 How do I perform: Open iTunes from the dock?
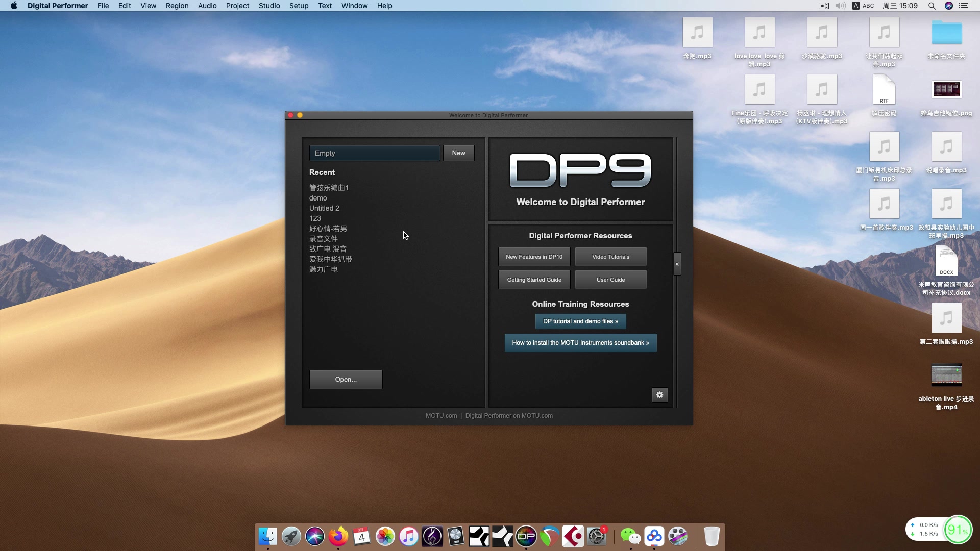point(409,536)
